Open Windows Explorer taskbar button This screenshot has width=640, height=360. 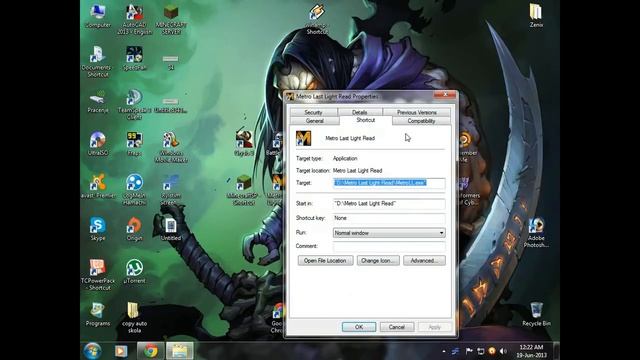coord(179,351)
